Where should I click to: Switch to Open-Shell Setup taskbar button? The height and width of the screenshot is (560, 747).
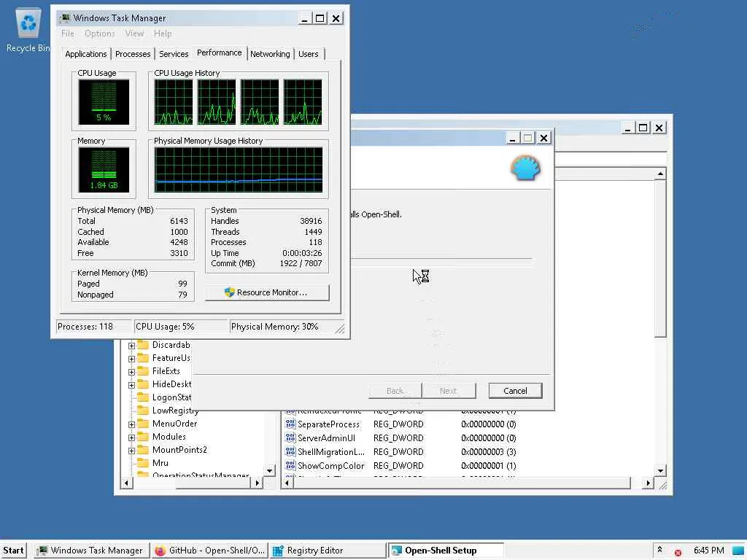click(x=446, y=551)
